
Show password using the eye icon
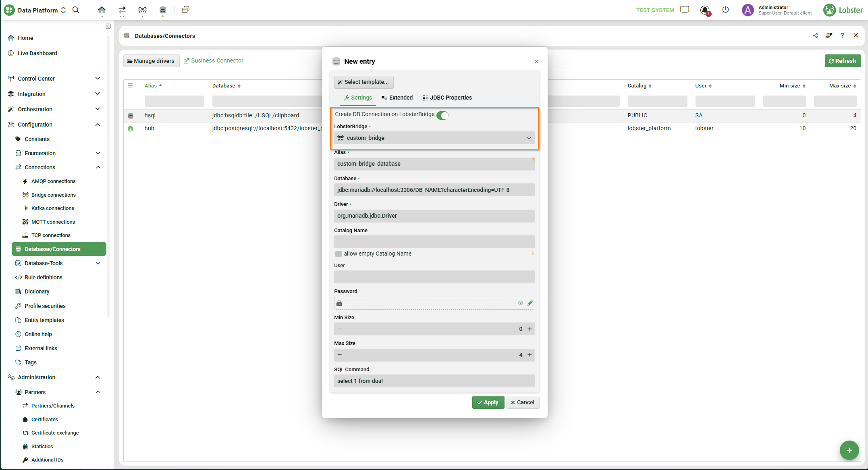click(521, 303)
